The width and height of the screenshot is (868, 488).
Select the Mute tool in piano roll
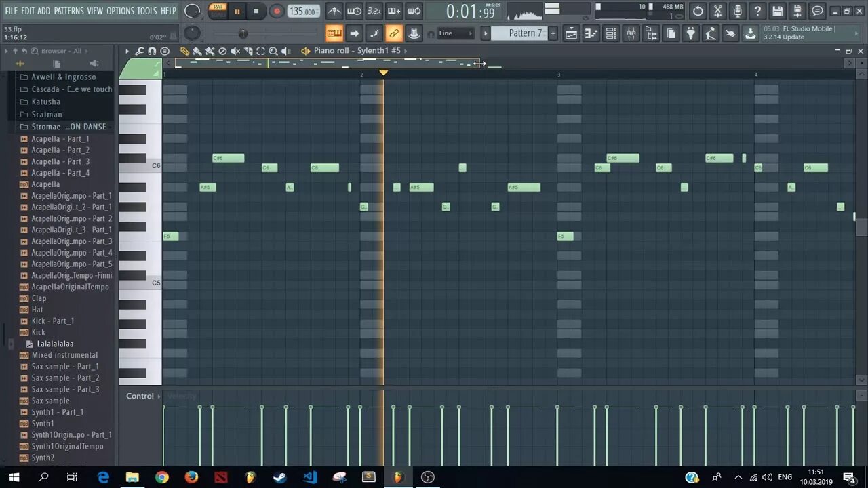coord(235,51)
